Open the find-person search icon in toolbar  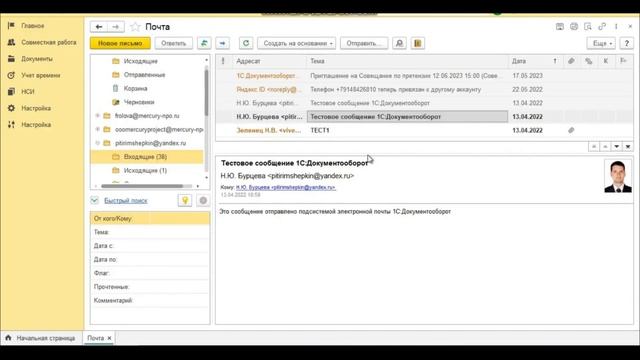tap(399, 43)
